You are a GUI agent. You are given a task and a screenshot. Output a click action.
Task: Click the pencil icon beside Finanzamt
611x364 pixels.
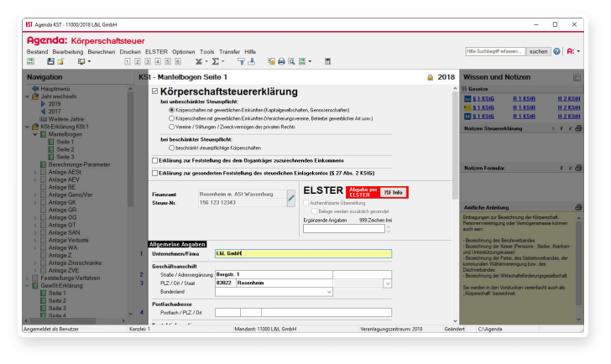(x=291, y=197)
